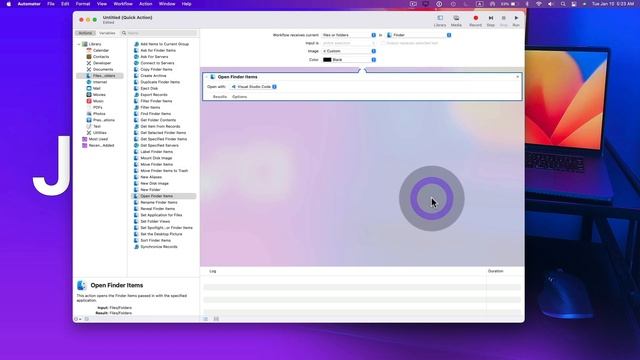
Task: Click the Log column header
Action: (213, 271)
